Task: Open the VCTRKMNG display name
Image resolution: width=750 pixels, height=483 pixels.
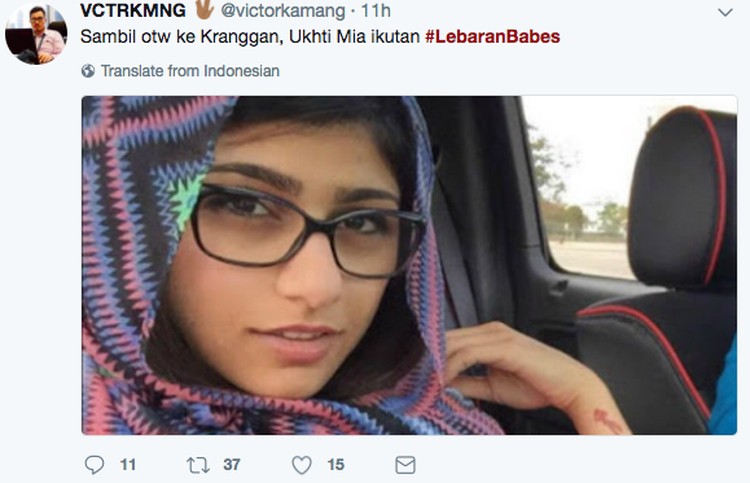Action: pyautogui.click(x=133, y=10)
